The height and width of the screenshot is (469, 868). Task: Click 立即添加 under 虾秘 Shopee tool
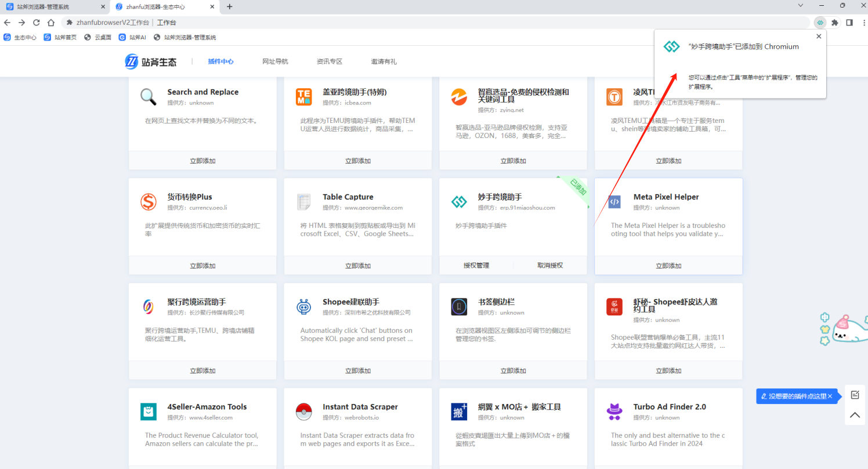668,371
